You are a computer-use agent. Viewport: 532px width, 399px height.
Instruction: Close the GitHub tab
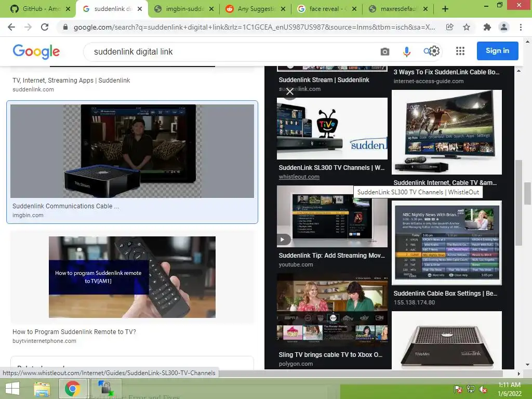(68, 9)
